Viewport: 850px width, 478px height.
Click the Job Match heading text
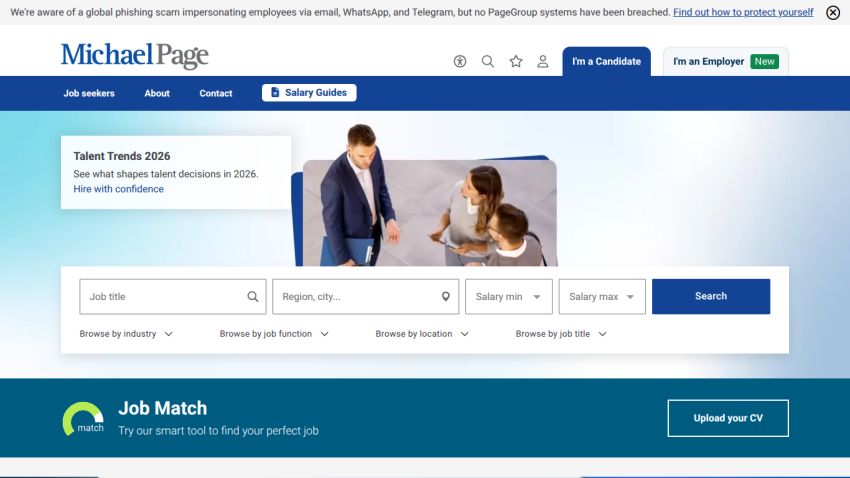pyautogui.click(x=163, y=408)
